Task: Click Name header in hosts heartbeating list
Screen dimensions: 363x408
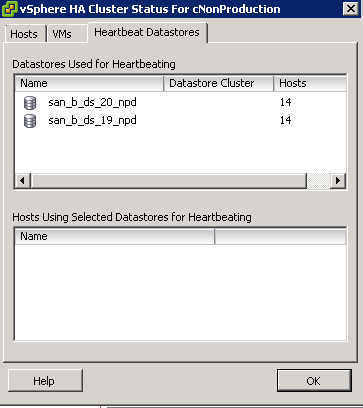Action: point(115,237)
